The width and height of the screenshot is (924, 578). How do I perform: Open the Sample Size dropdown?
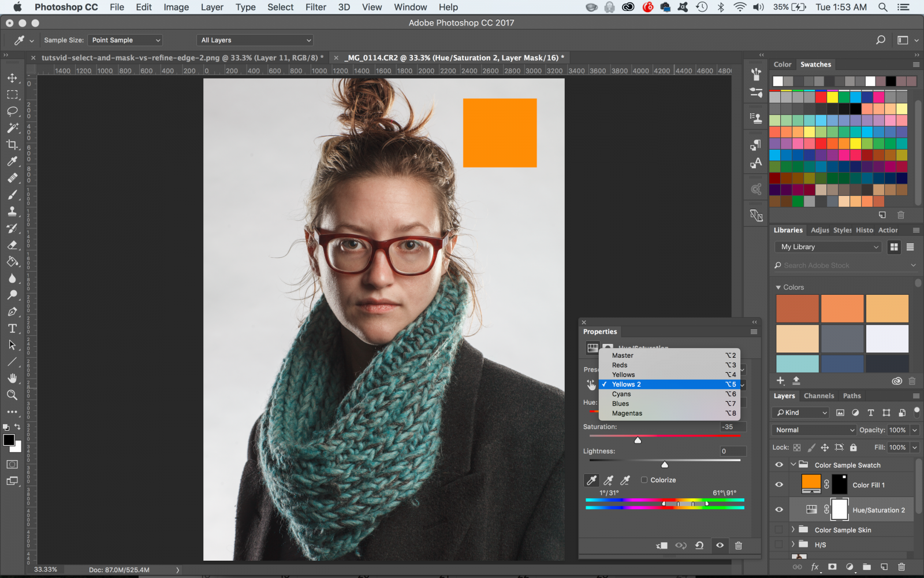point(125,40)
